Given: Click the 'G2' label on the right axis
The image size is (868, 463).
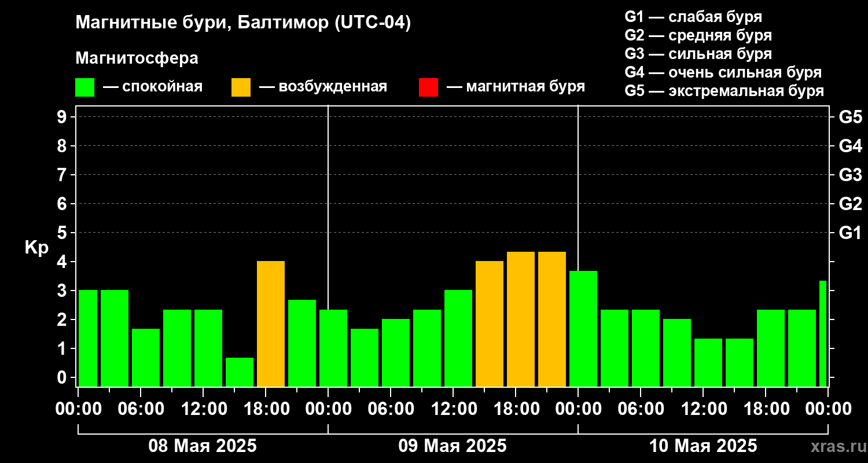Looking at the screenshot, I should coord(850,204).
